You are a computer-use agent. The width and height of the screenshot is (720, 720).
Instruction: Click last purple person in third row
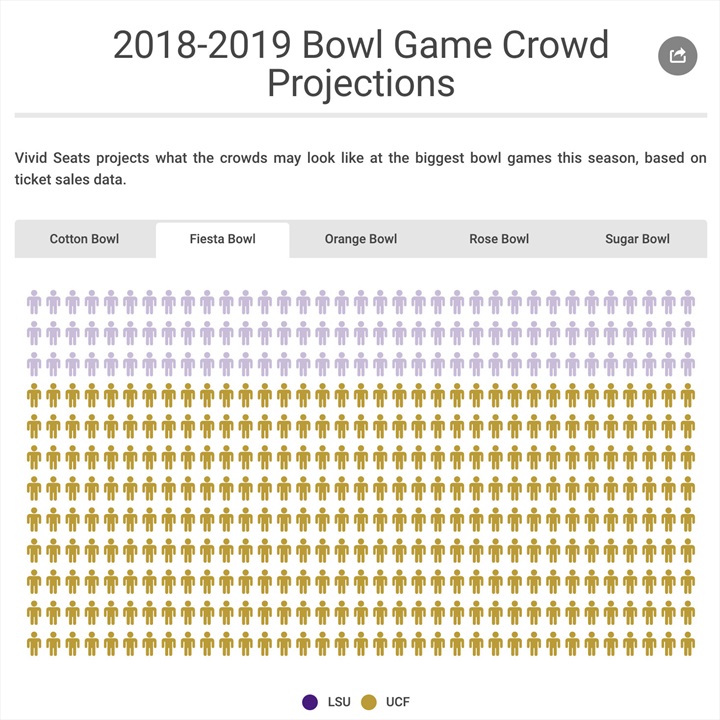(687, 365)
